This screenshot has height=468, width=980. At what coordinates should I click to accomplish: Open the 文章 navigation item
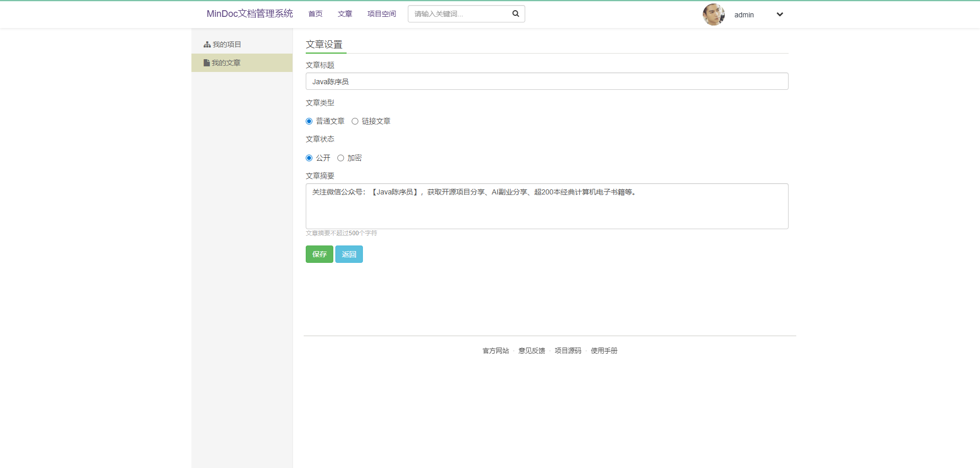[x=345, y=14]
